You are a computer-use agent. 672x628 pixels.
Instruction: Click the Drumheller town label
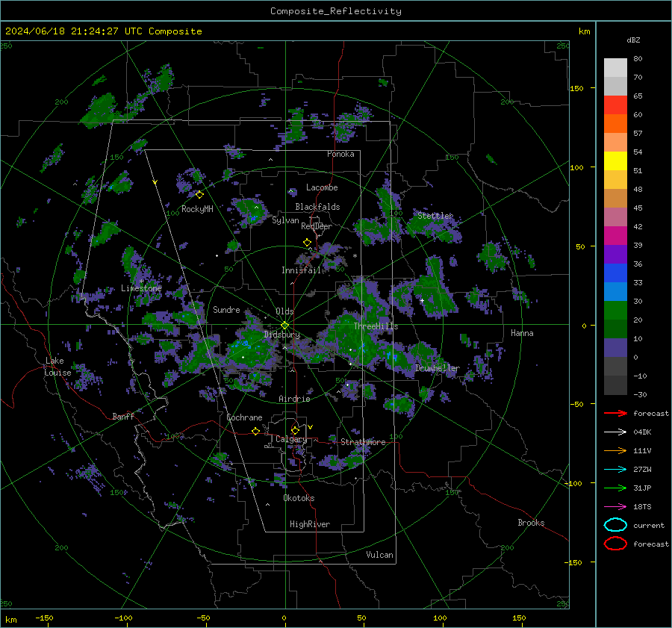coord(438,368)
